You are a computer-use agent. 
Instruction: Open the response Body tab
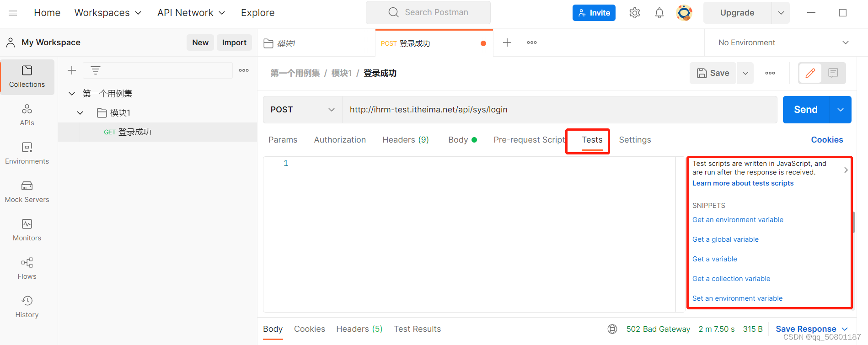point(273,329)
